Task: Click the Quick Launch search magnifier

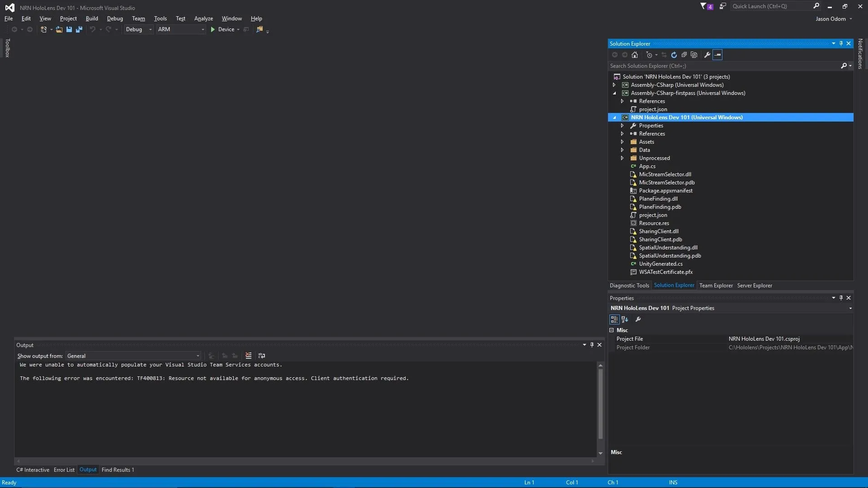Action: (x=816, y=6)
